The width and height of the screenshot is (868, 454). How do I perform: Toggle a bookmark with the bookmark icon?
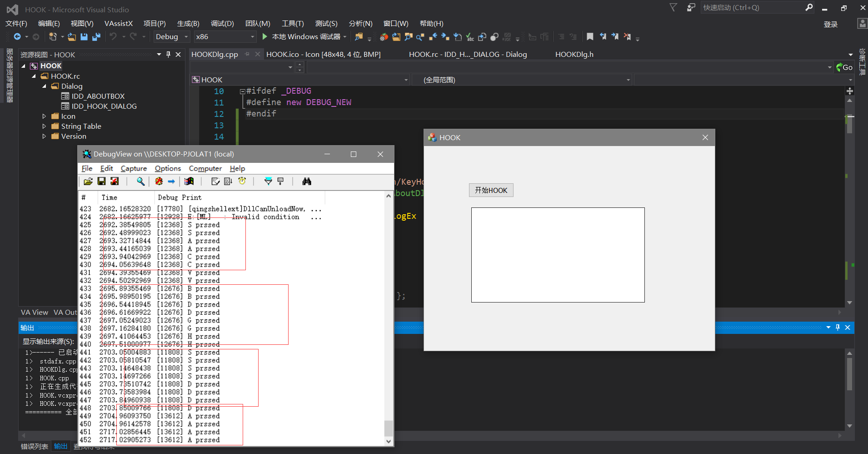coord(590,37)
